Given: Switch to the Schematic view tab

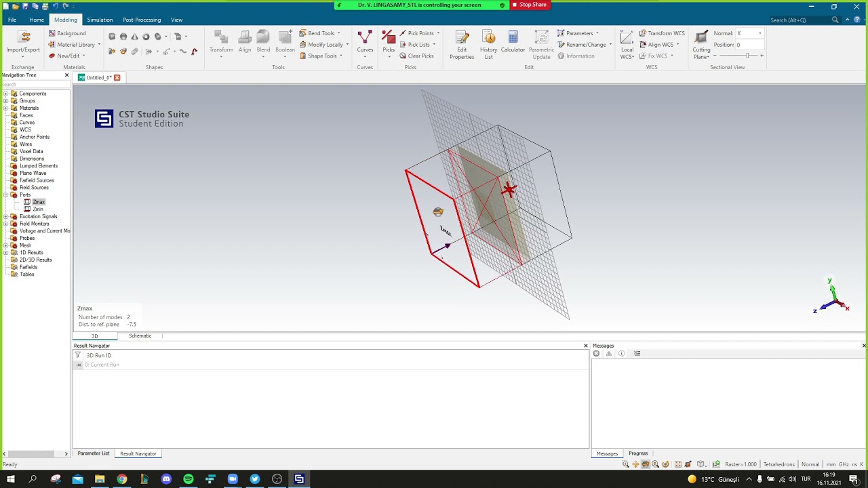Looking at the screenshot, I should click(140, 336).
